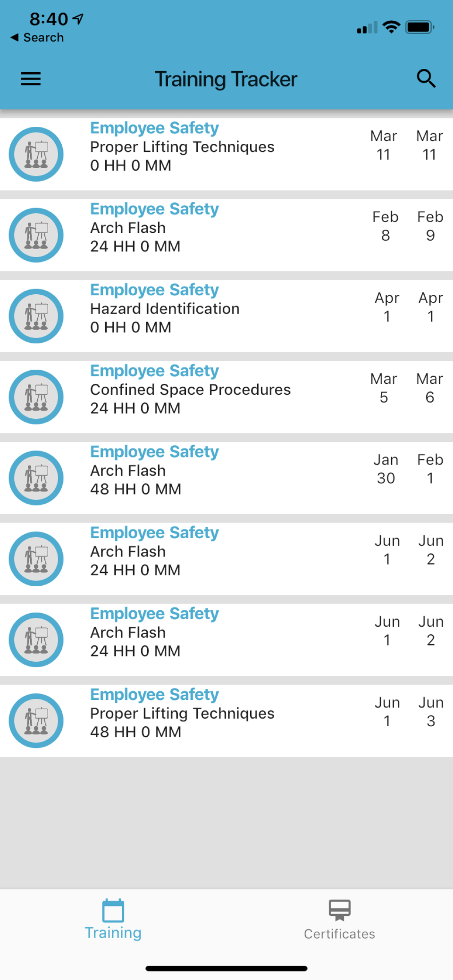Open the Employee Safety link on first row
The width and height of the screenshot is (453, 980).
154,128
